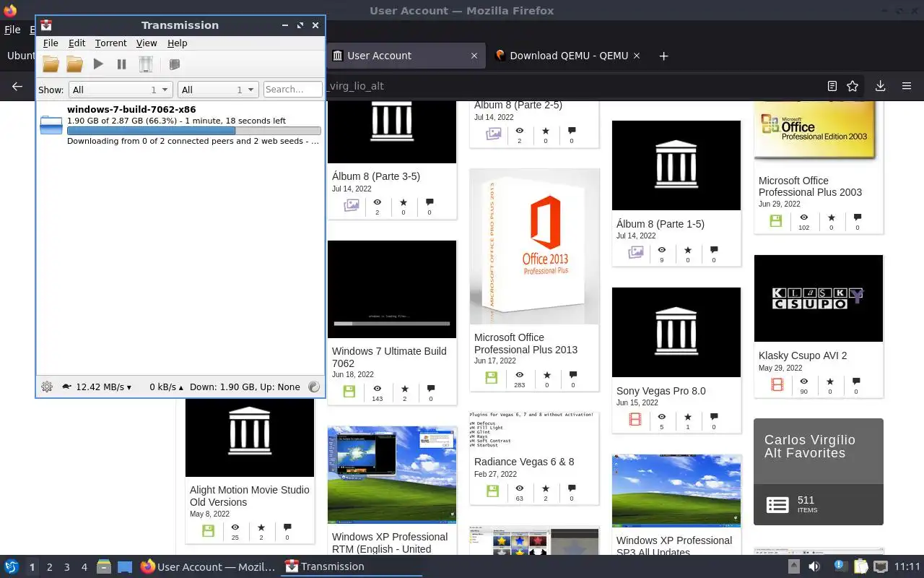This screenshot has height=578, width=924.
Task: Pause the torrent using the pause icon
Action: (122, 64)
